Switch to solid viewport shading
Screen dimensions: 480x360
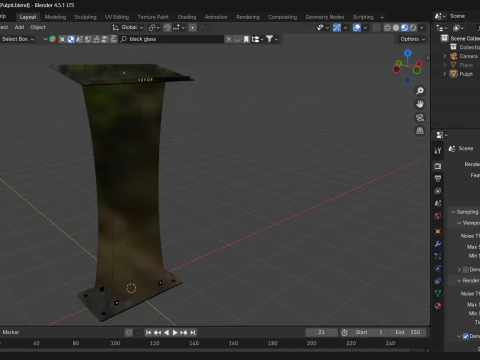396,28
